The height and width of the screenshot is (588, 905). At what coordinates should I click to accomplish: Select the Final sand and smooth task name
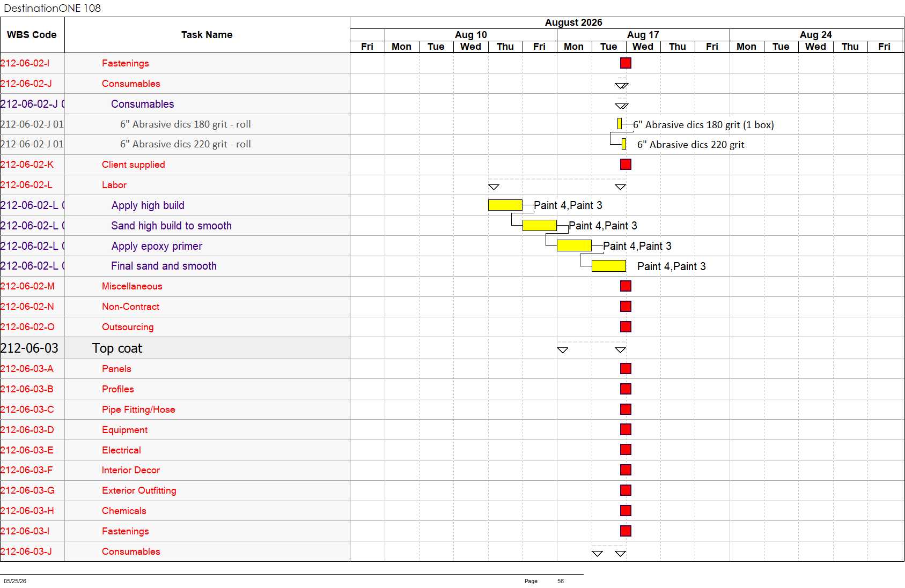[164, 266]
